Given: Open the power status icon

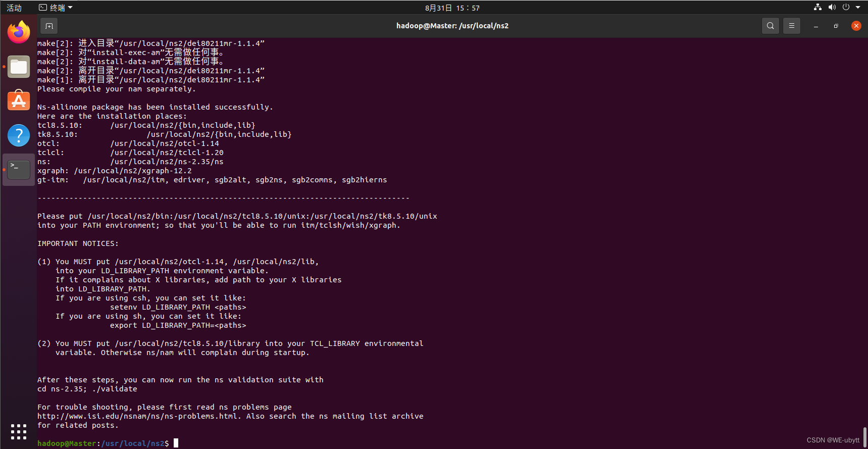Looking at the screenshot, I should [x=846, y=7].
